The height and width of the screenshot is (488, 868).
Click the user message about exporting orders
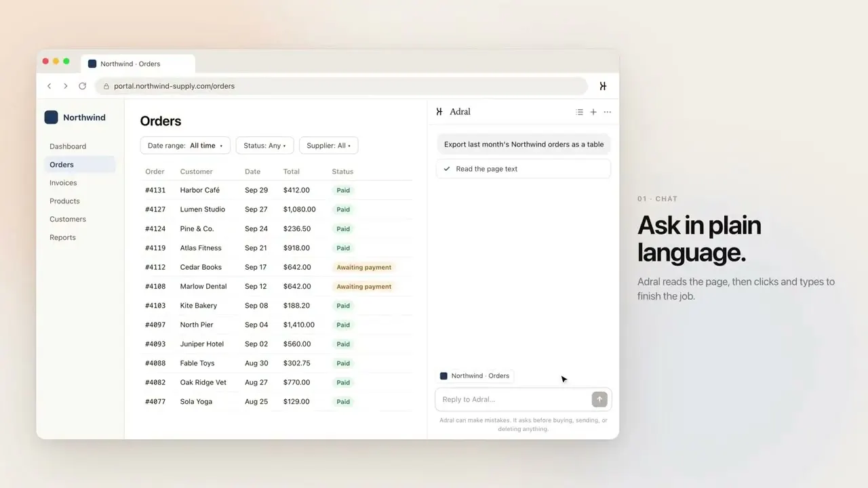(x=524, y=144)
